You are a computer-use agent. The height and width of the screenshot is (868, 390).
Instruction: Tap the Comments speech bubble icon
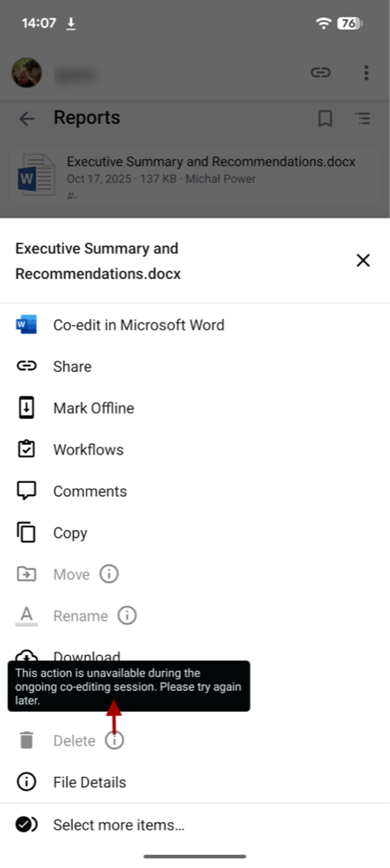(x=27, y=491)
